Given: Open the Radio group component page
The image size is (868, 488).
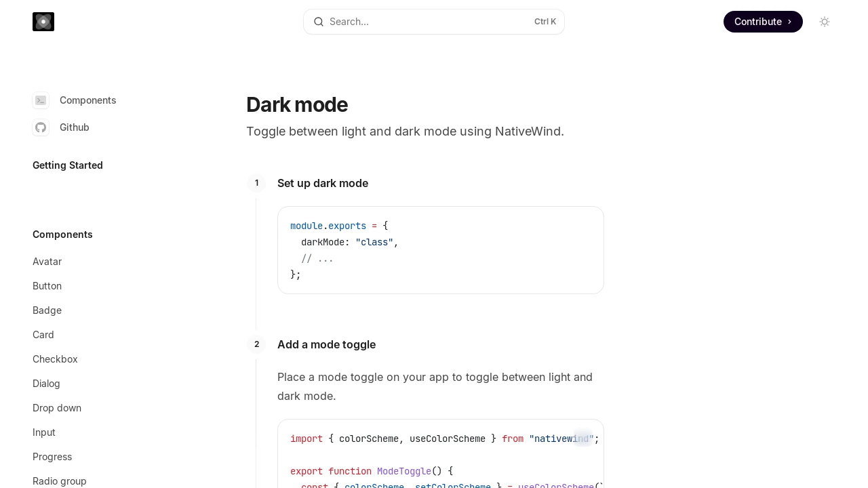Looking at the screenshot, I should tap(60, 481).
